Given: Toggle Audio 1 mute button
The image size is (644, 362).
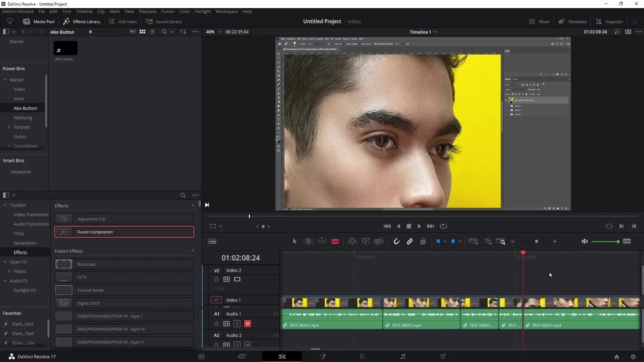Looking at the screenshot, I should pyautogui.click(x=248, y=323).
